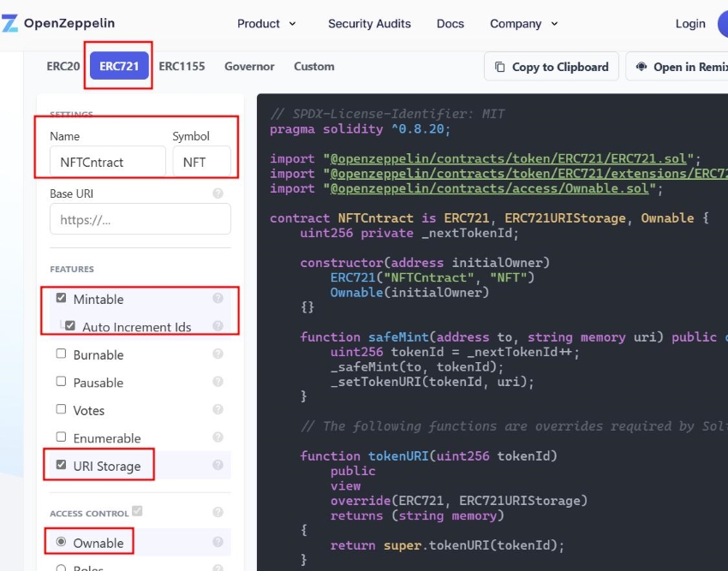Screen dimensions: 728x571
Task: Click Open in Remix button
Action: point(677,67)
